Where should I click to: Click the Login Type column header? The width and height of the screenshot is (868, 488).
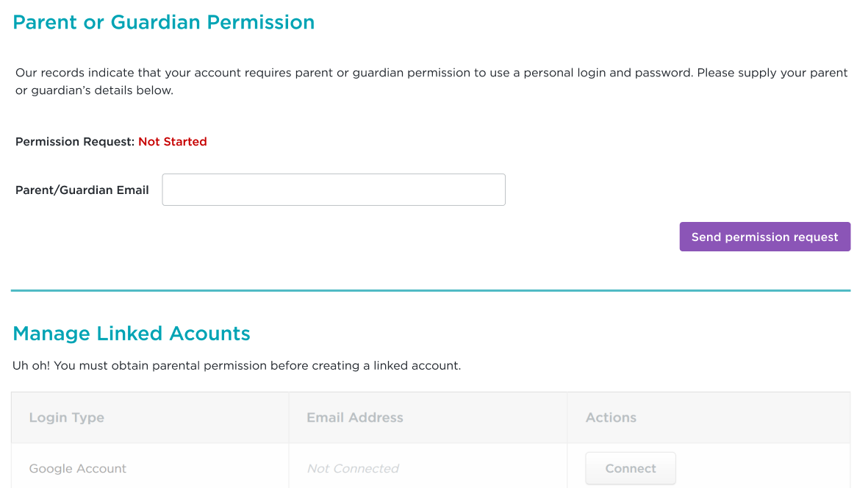click(x=67, y=417)
